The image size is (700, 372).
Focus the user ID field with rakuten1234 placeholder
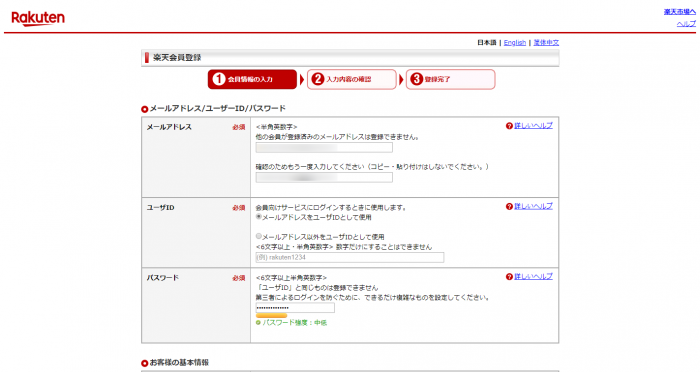[x=350, y=257]
